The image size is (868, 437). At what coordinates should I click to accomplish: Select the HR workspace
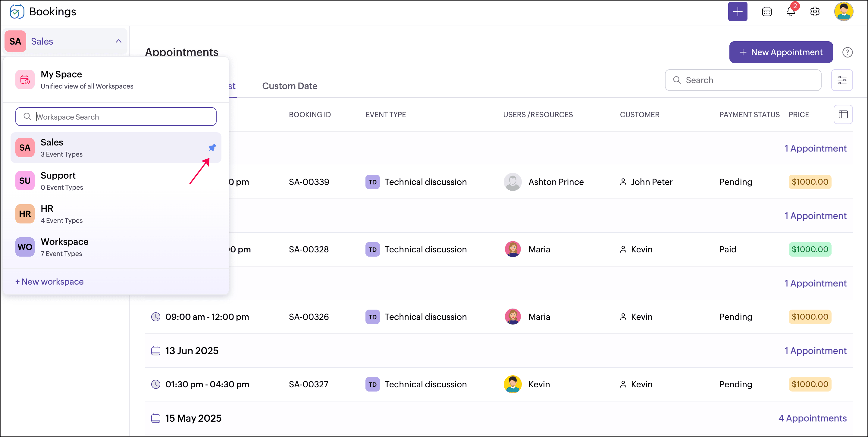47,214
